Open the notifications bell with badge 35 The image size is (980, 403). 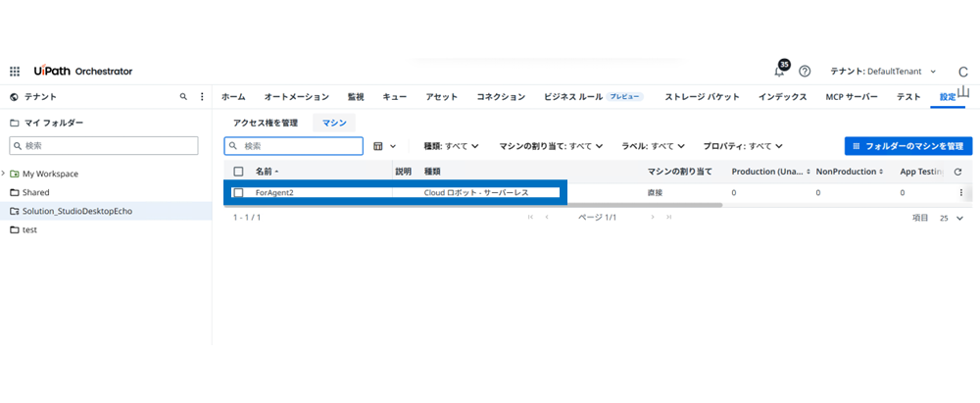pos(779,72)
